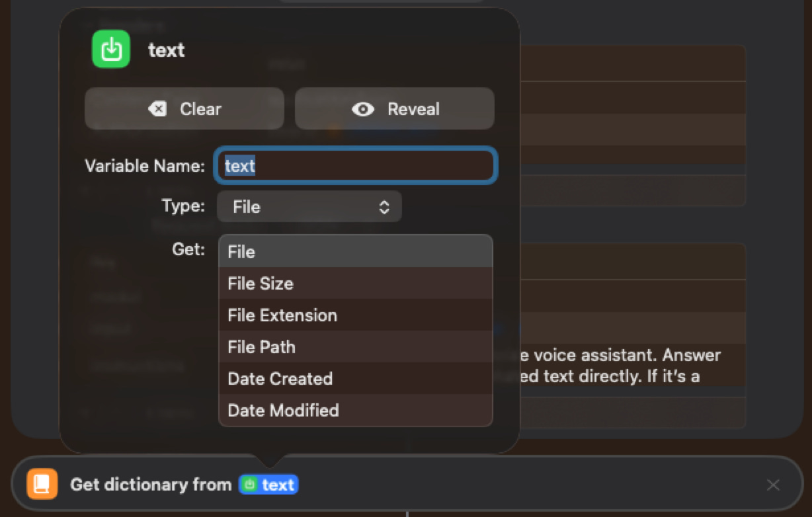Click the eye icon on the Reveal button
This screenshot has height=517, width=812.
pos(363,109)
